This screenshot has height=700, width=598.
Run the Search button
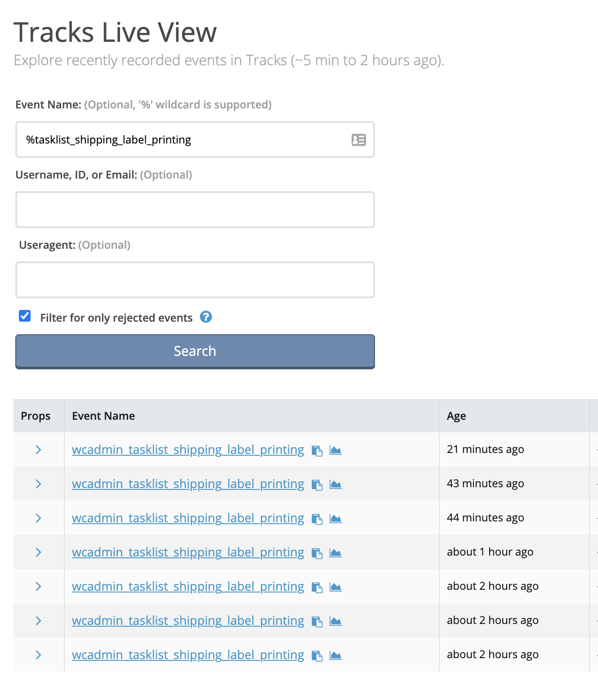click(195, 351)
